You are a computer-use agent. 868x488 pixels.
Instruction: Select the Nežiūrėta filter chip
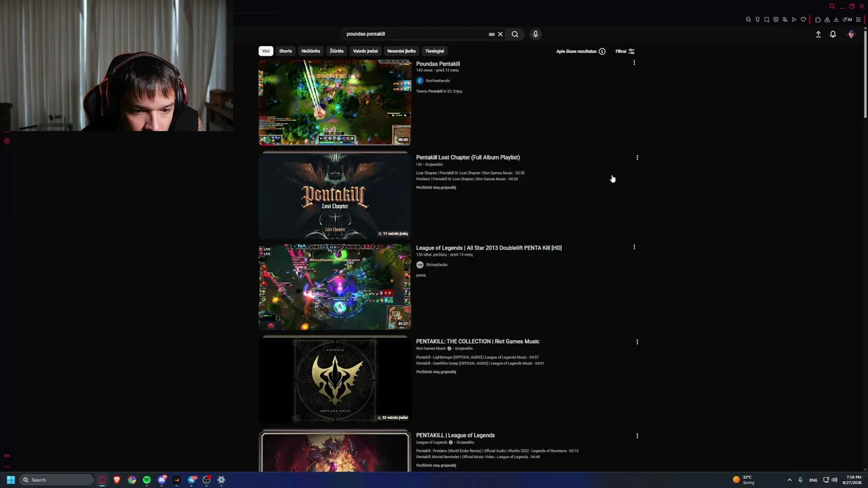coord(311,51)
